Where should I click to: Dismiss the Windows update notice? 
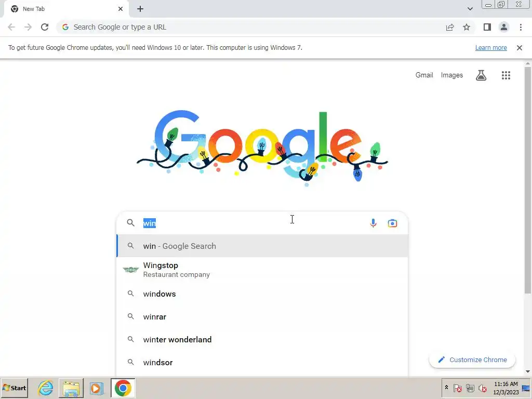pyautogui.click(x=519, y=48)
